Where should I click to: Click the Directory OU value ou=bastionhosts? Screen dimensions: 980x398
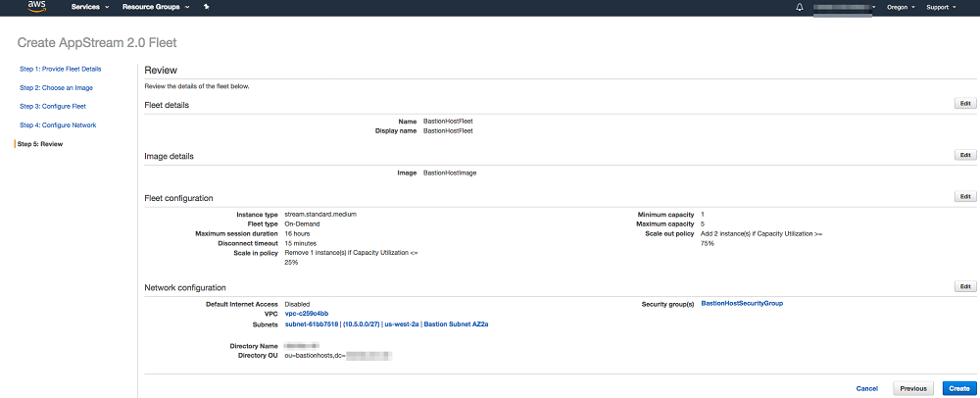coord(337,356)
